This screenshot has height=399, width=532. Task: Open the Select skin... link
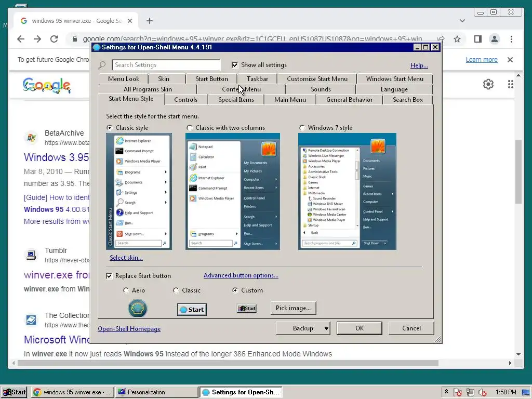tap(126, 258)
